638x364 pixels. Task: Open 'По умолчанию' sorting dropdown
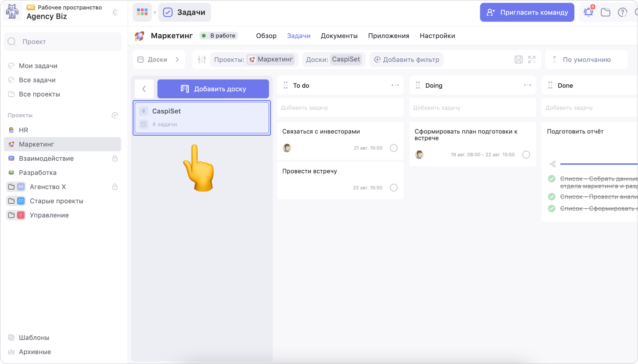tap(586, 60)
